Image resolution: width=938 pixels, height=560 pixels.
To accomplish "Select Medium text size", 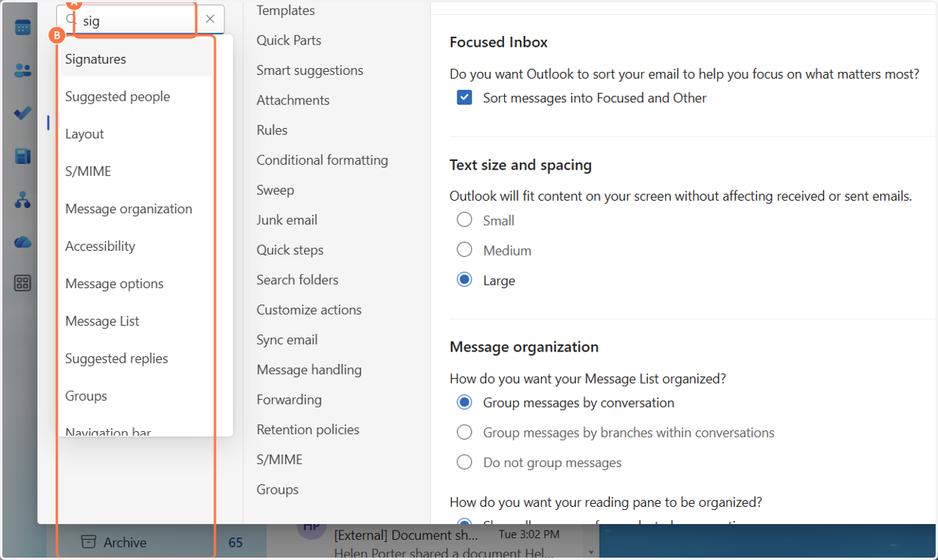I will 465,250.
